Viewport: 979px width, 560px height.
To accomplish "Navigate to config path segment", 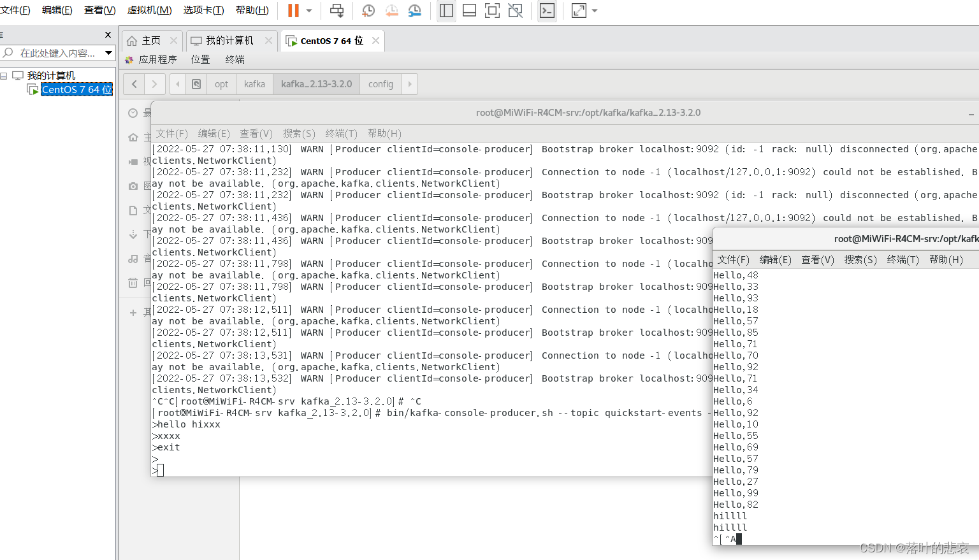I will (x=381, y=84).
